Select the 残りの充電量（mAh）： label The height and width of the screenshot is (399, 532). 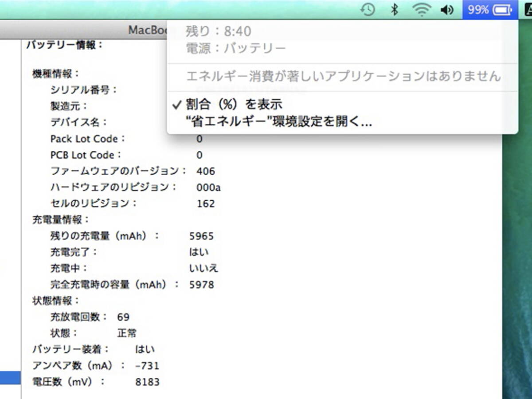pyautogui.click(x=105, y=236)
